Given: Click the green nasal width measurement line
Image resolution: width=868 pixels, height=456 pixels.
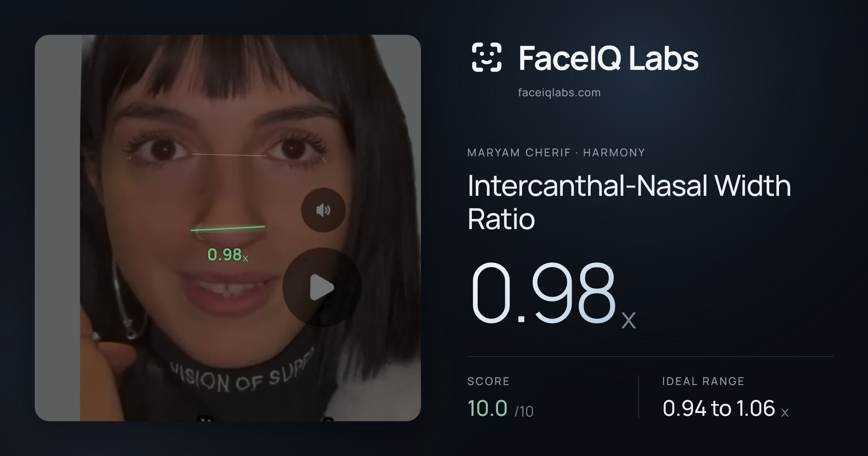Looking at the screenshot, I should point(228,228).
